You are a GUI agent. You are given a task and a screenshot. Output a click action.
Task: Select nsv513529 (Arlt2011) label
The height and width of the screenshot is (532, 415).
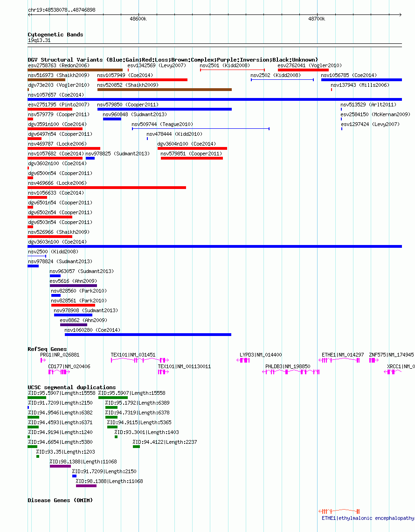coord(368,105)
